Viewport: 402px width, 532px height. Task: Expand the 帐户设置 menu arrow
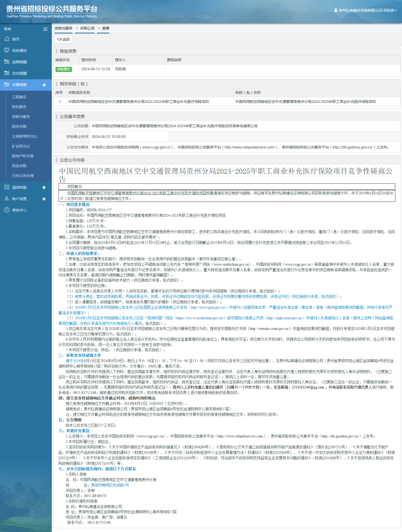pos(44,199)
